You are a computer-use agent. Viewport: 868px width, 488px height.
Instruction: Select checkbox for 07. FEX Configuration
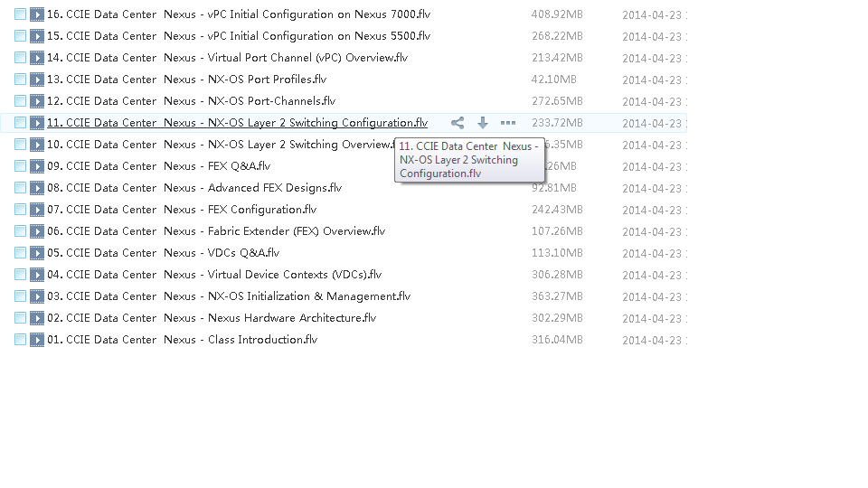(x=21, y=209)
